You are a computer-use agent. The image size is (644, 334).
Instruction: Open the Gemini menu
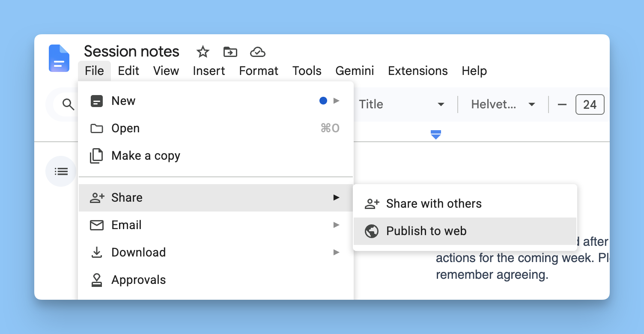pyautogui.click(x=355, y=71)
